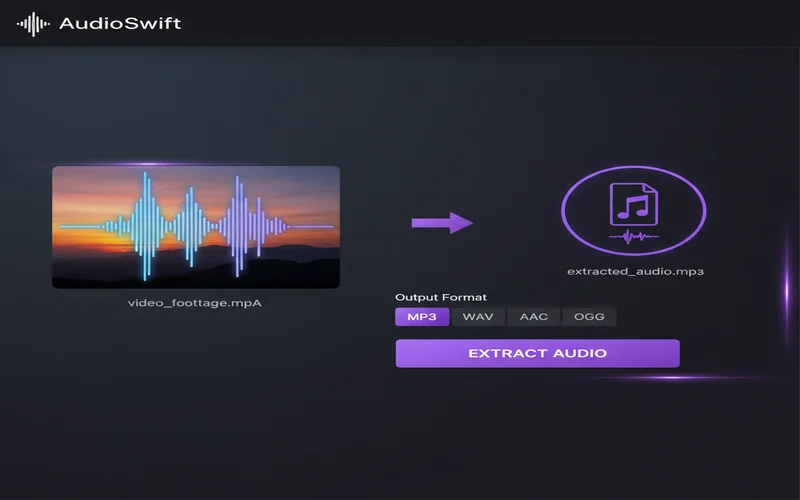
Task: Switch output format to WAV
Action: pyautogui.click(x=477, y=317)
